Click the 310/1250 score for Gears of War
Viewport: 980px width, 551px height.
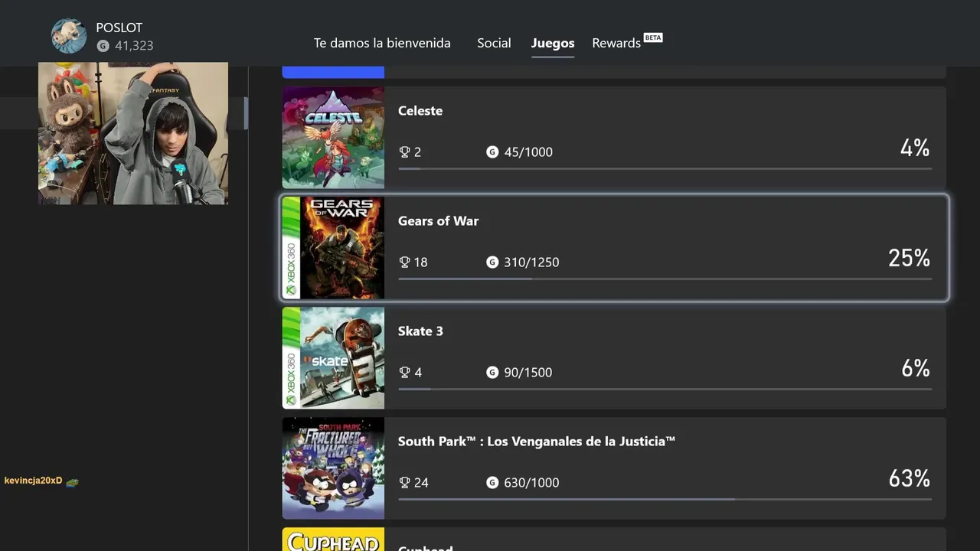531,262
